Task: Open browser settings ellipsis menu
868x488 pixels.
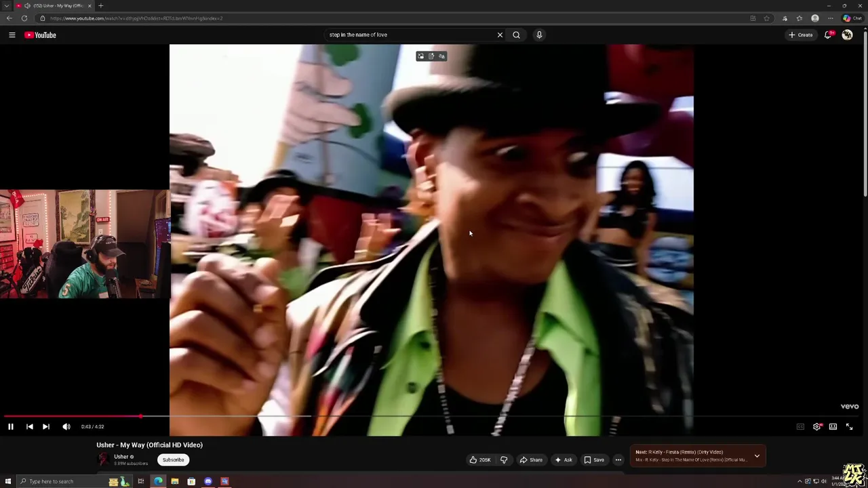Action: pyautogui.click(x=831, y=18)
